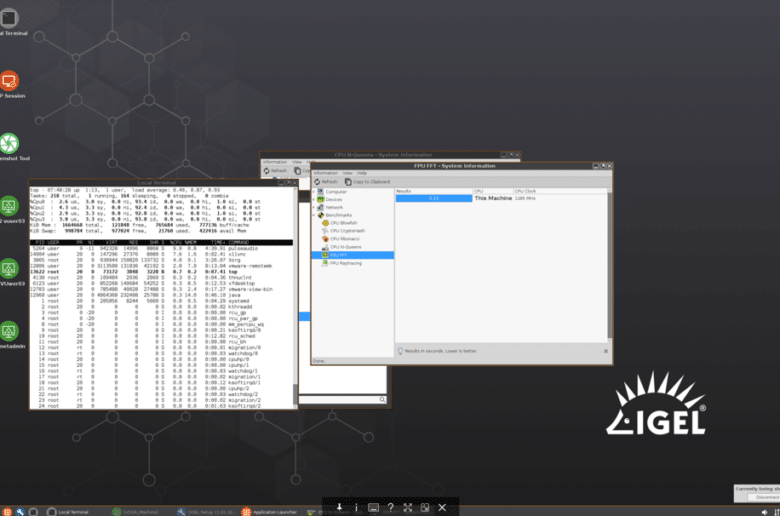Click the search magnifier icon in background window
This screenshot has width=780, height=516.
[382, 400]
